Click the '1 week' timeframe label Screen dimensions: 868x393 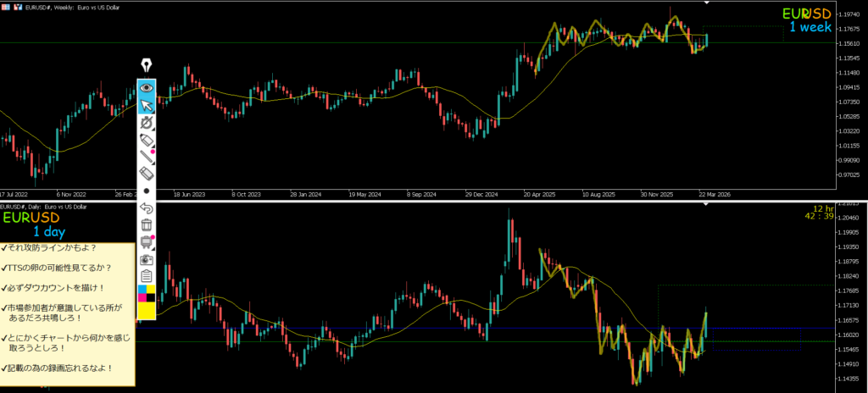[x=810, y=27]
